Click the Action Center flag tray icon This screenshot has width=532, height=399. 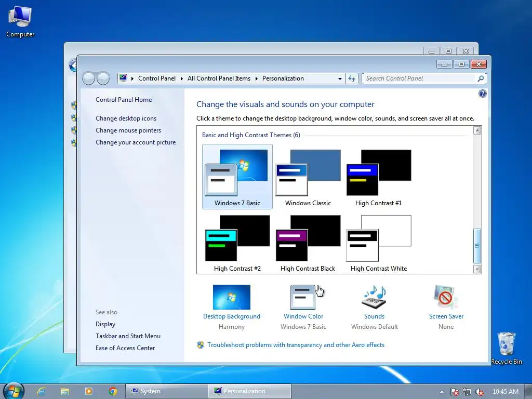[455, 392]
